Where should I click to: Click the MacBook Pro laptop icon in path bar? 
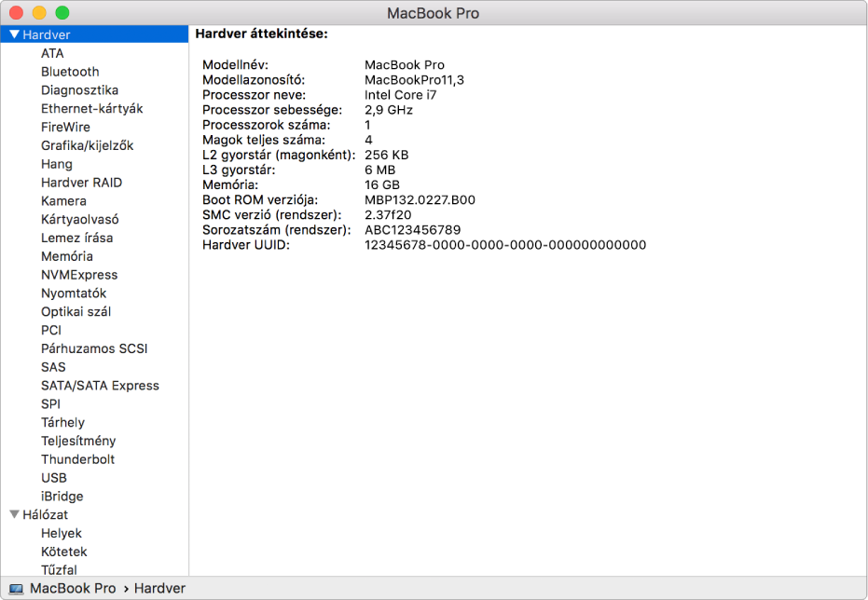(x=17, y=589)
